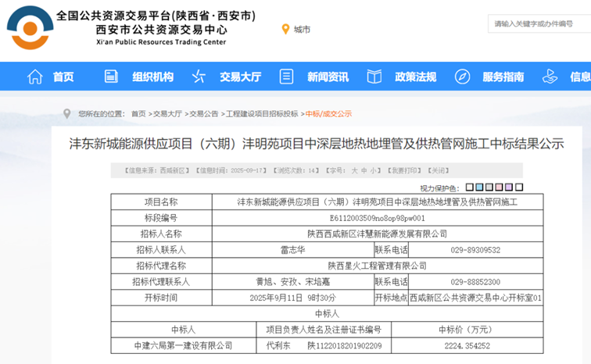Click the home icon beside 首页
This screenshot has width=591, height=364.
[35, 77]
